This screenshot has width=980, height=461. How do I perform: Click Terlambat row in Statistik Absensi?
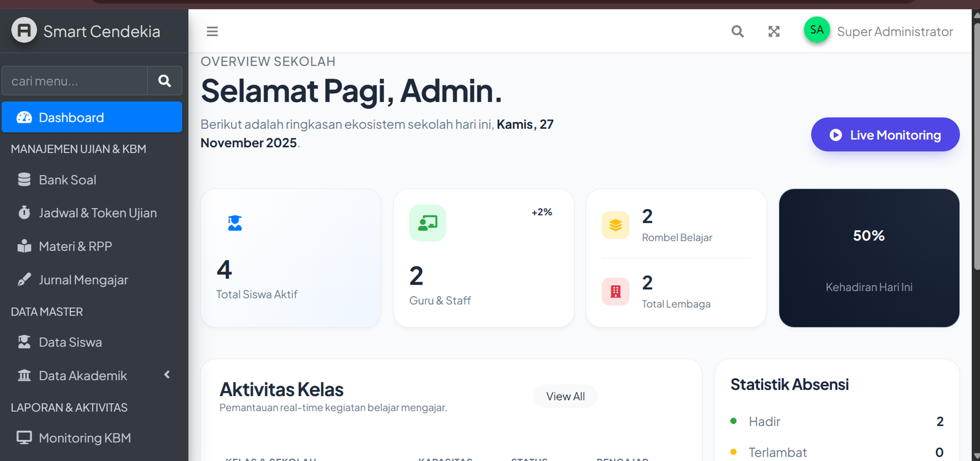point(837,452)
